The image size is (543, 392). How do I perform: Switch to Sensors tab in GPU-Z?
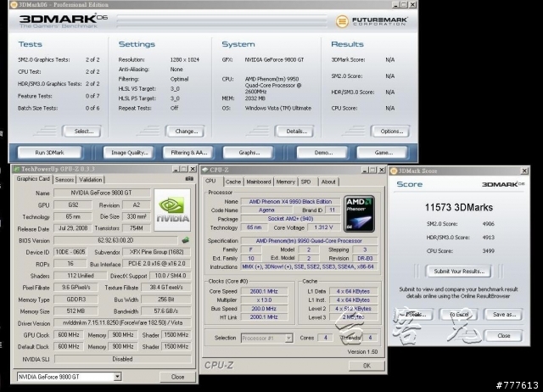[64, 180]
